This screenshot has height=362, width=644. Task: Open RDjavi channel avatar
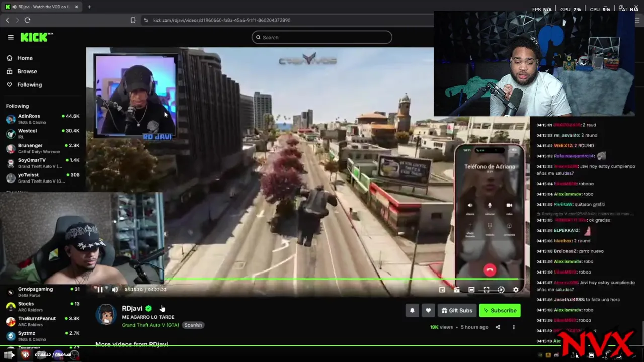tap(106, 315)
